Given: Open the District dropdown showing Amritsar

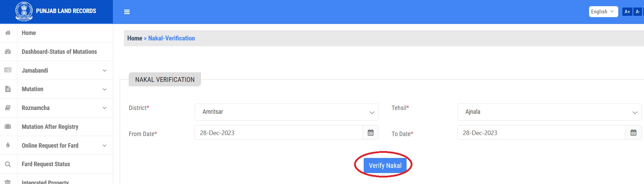Looking at the screenshot, I should [x=286, y=112].
